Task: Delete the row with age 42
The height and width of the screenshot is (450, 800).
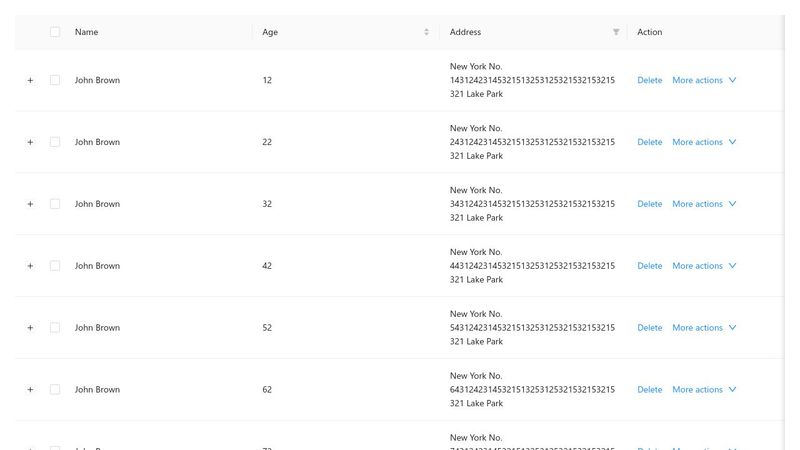Action: [x=649, y=266]
